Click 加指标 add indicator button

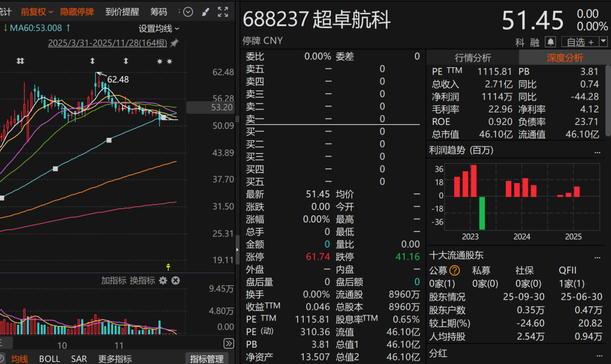tap(114, 280)
